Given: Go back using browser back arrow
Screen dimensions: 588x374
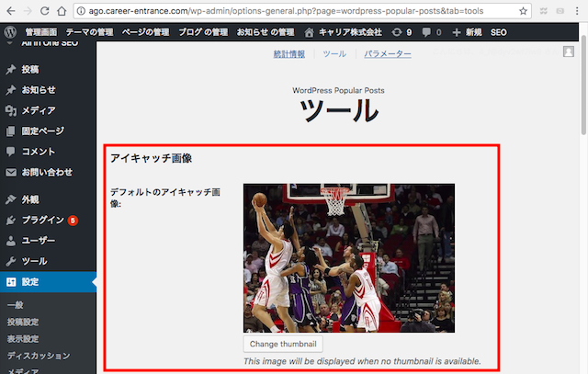Looking at the screenshot, I should pos(11,11).
